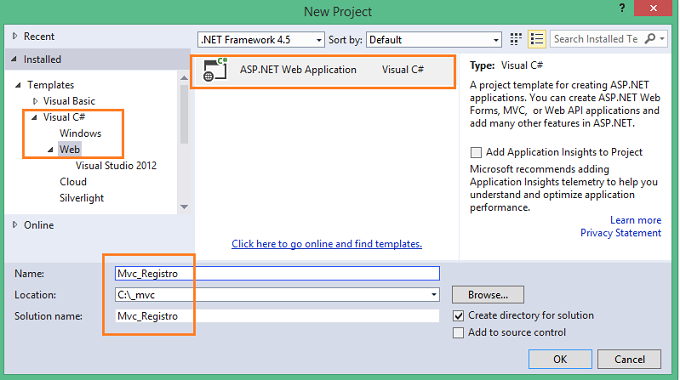Switch to medium list view icon
The width and height of the screenshot is (680, 380).
coord(536,39)
